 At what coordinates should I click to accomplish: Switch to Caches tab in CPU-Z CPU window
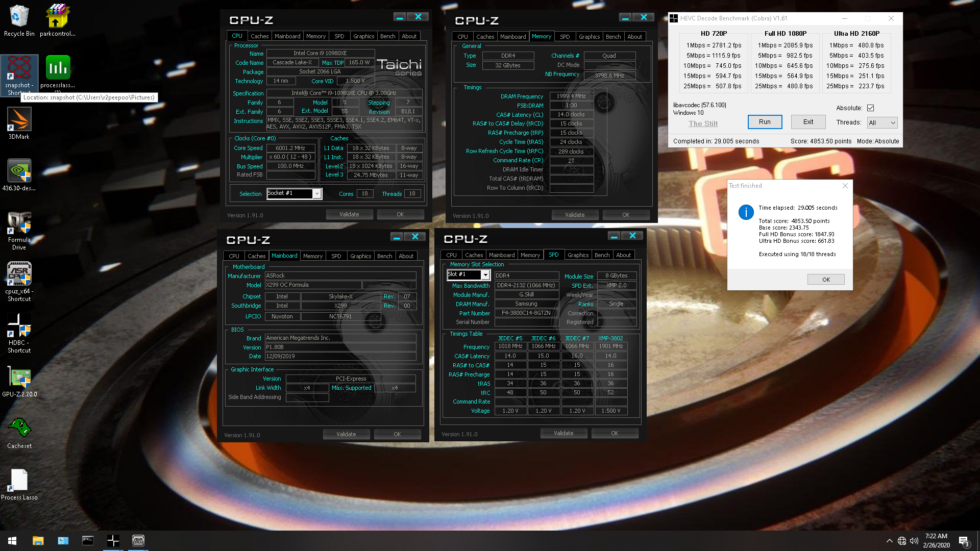[259, 36]
